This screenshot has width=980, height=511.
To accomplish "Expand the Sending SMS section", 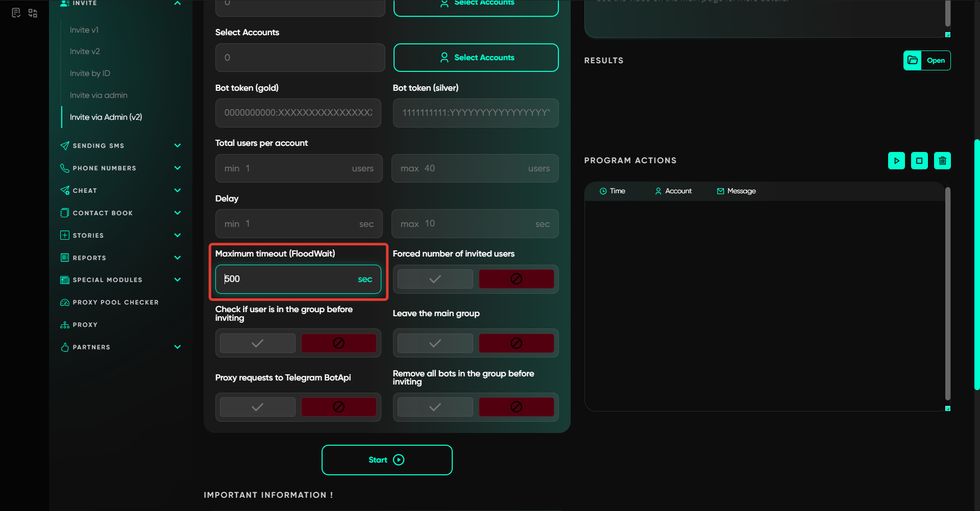I will [x=177, y=146].
